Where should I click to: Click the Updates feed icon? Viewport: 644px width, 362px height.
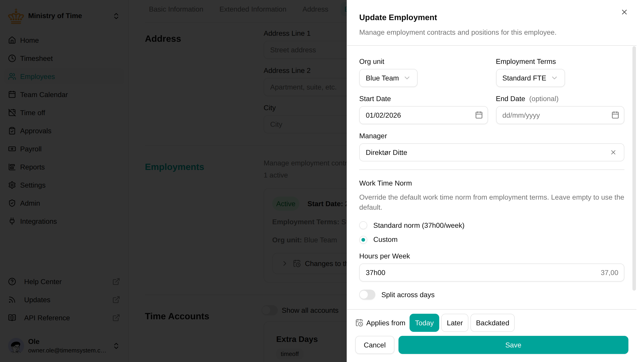tap(12, 300)
